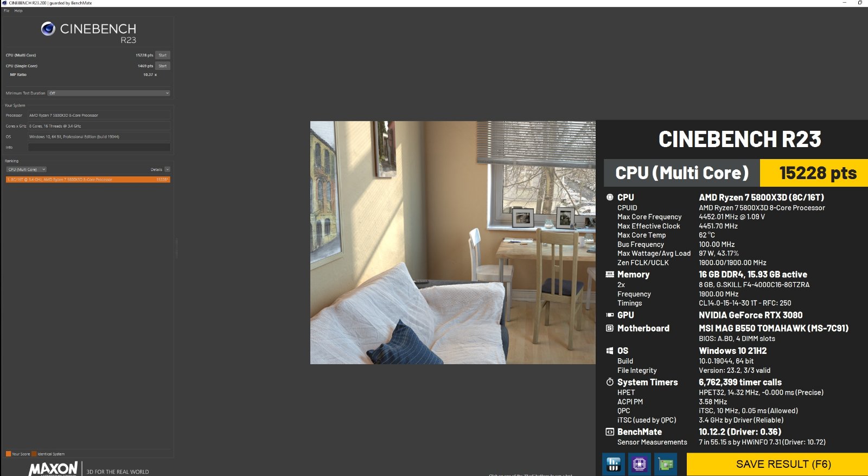Click the MSI MAG B550 TOMAHAWK text

point(774,328)
